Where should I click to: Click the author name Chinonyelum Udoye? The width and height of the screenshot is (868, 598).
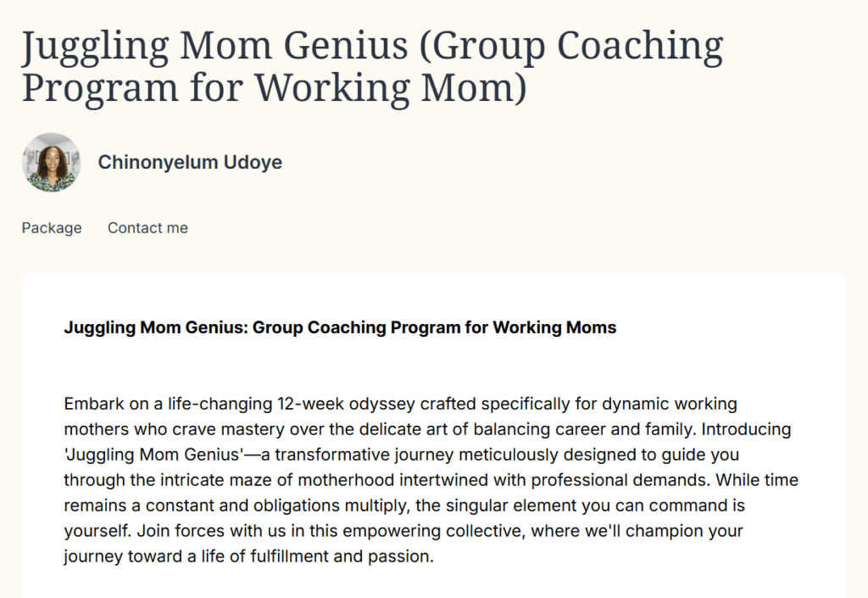pos(190,162)
